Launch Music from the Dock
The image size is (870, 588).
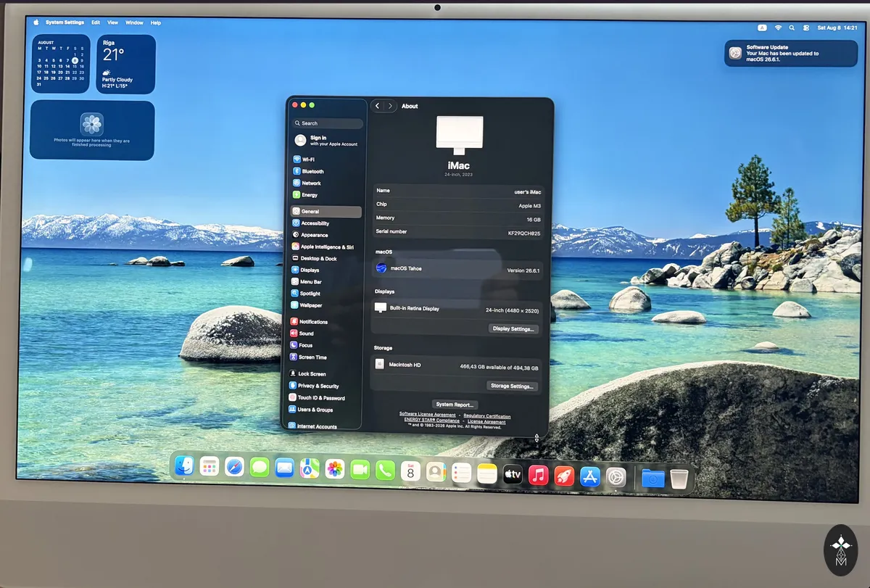[x=538, y=476]
